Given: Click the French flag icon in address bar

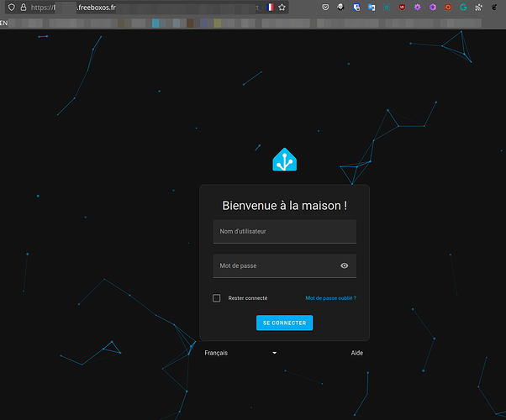Looking at the screenshot, I should [x=270, y=7].
